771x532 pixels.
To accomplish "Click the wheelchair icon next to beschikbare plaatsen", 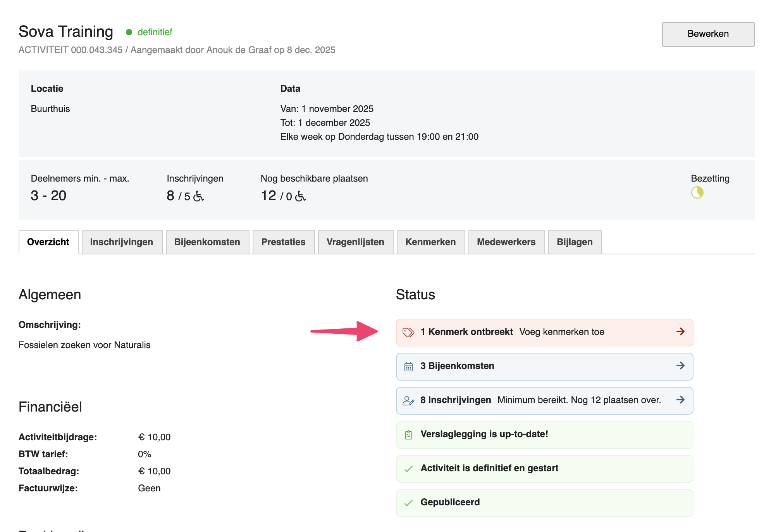I will click(x=300, y=196).
